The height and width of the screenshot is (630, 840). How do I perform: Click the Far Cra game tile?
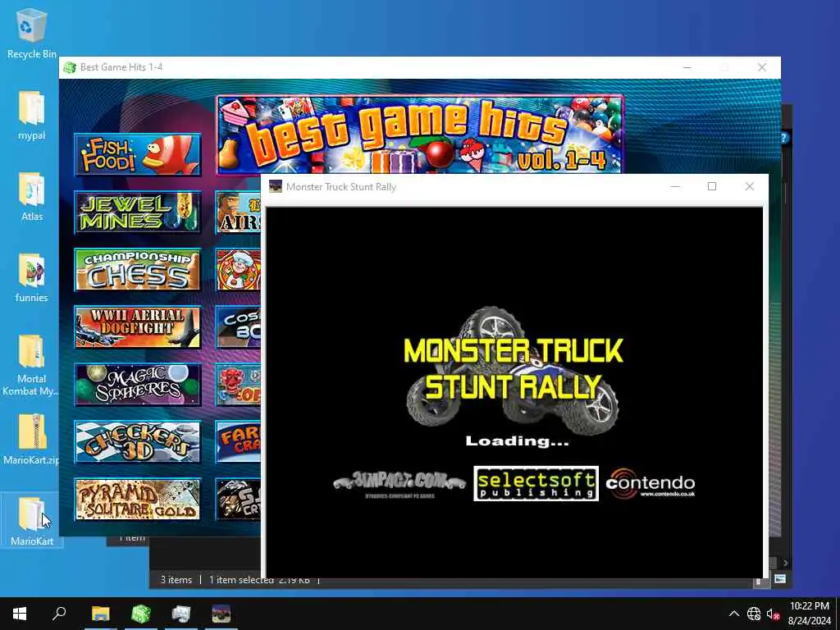239,442
